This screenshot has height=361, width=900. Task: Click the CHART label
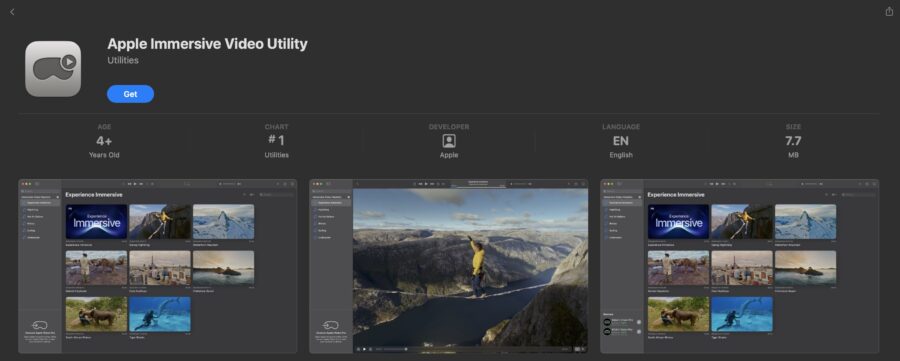tap(277, 127)
